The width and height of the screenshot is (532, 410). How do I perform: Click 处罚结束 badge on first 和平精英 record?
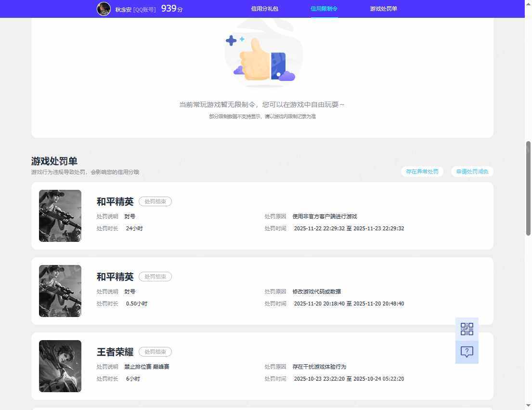pos(156,201)
